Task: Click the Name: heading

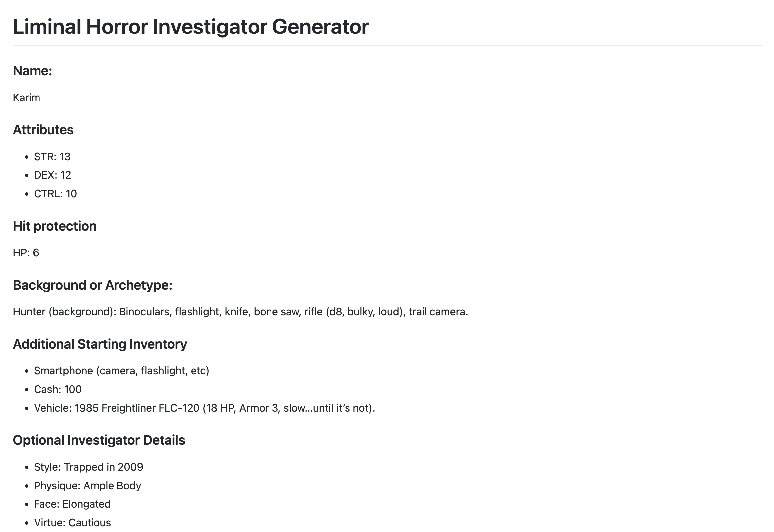Action: coord(32,71)
